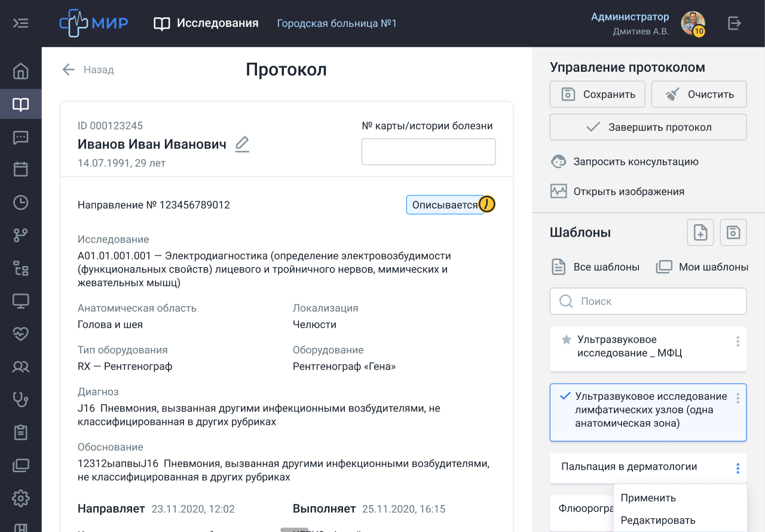
Task: Open settings gear in left sidebar
Action: 21,497
